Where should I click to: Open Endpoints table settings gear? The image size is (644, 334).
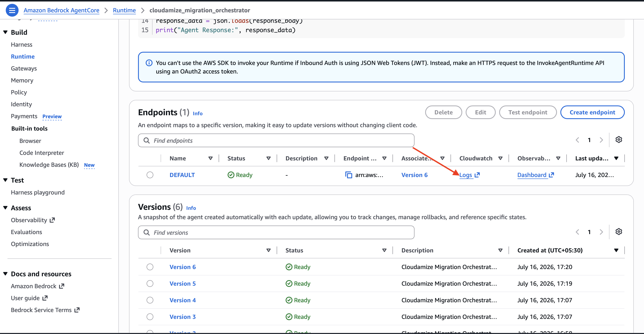coord(618,140)
